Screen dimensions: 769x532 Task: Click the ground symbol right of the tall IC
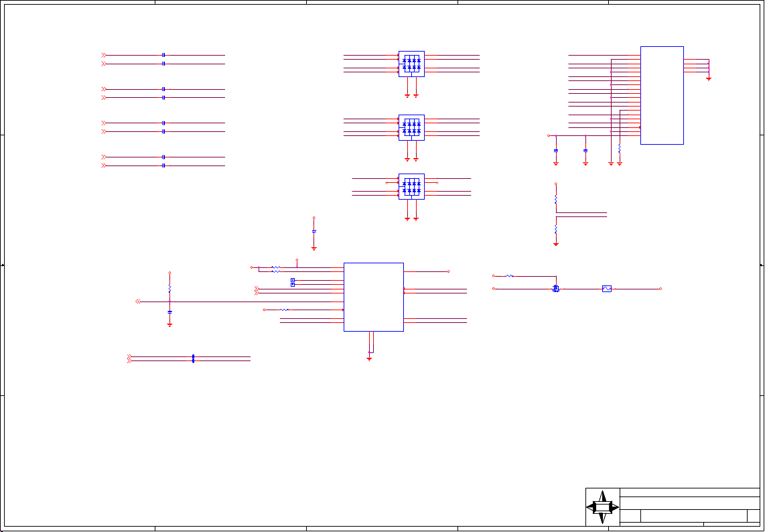[x=709, y=78]
